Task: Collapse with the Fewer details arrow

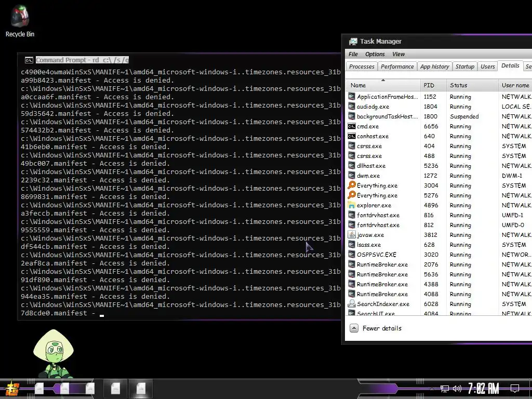Action: click(x=354, y=328)
